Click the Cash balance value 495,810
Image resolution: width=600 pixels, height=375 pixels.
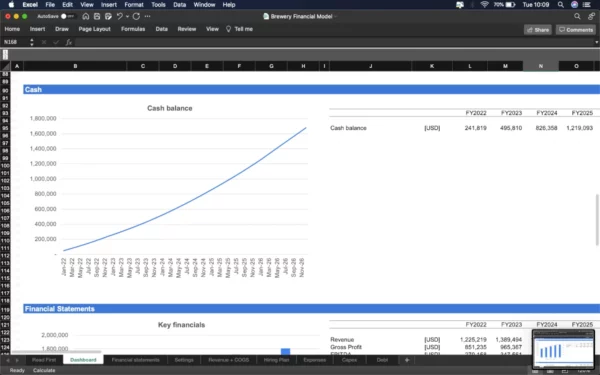511,128
